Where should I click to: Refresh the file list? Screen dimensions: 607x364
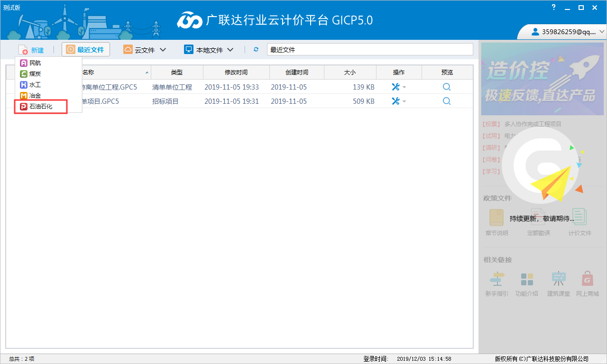point(256,49)
